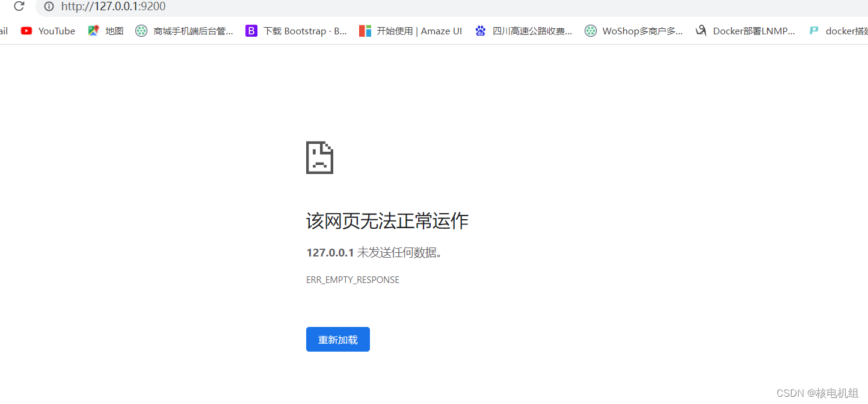The image size is (868, 404).
Task: Click the Baidu icon on 四川高速公路收费 bookmark
Action: pyautogui.click(x=480, y=30)
